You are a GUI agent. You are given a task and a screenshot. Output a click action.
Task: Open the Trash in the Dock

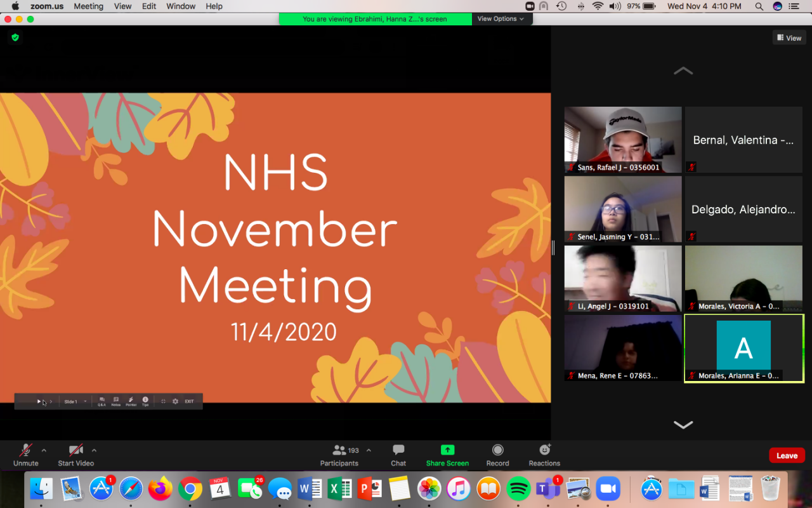point(770,488)
